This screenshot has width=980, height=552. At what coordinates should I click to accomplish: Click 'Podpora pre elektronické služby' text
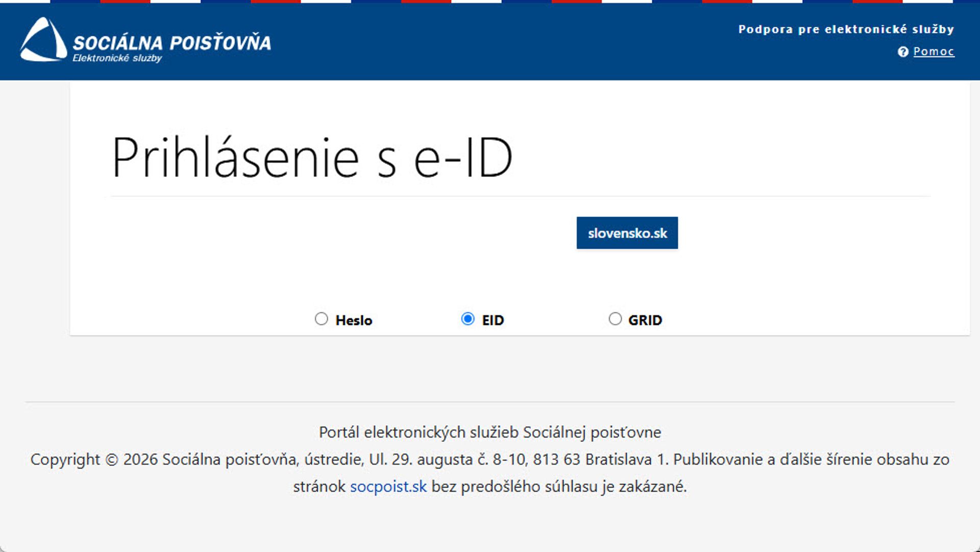[x=846, y=29]
